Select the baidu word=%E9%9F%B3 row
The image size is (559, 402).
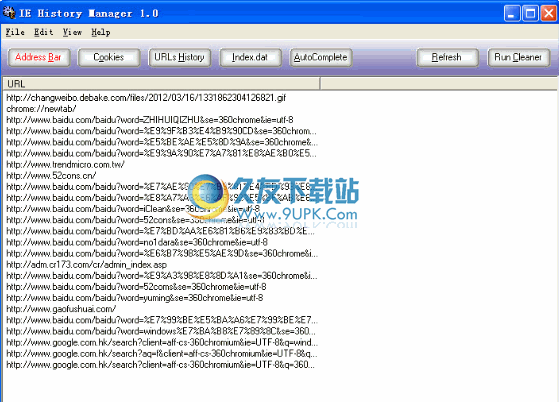(x=161, y=131)
